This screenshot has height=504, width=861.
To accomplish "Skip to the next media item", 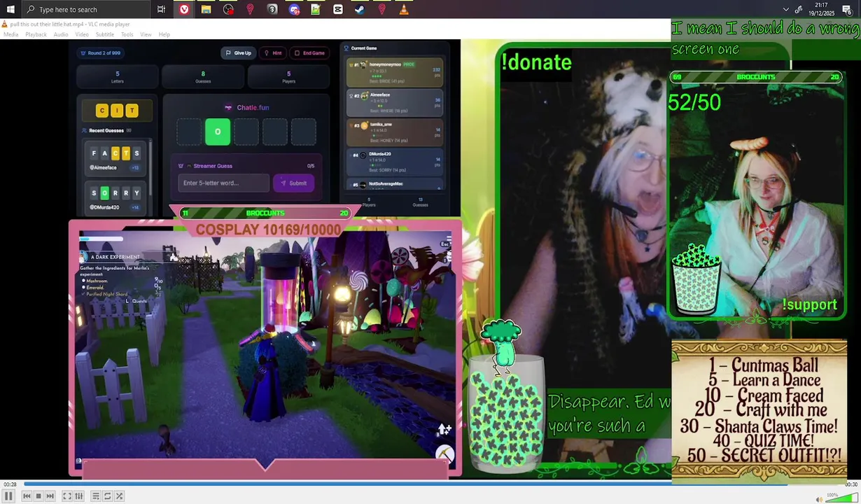I will pos(50,496).
